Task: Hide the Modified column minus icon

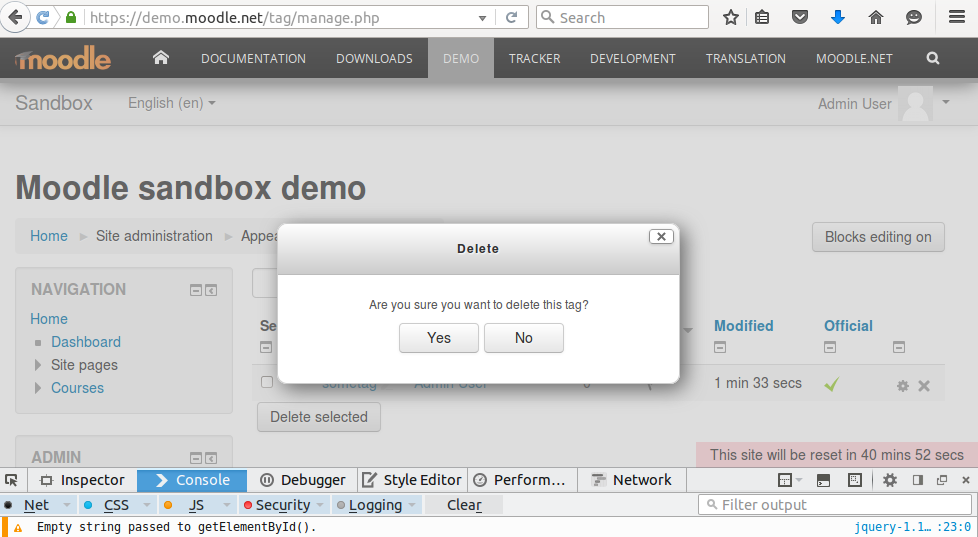Action: point(720,347)
